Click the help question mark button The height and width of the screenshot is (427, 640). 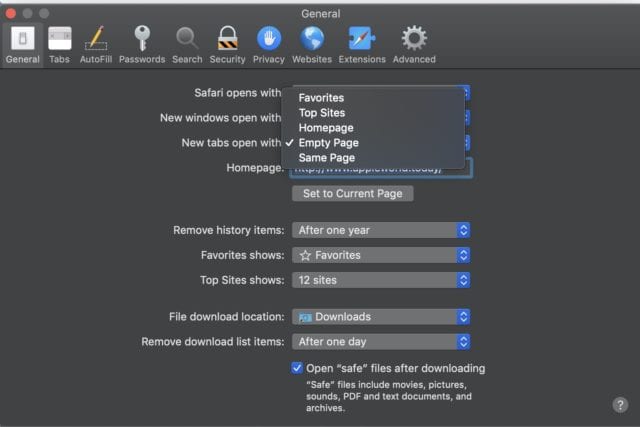[x=619, y=405]
